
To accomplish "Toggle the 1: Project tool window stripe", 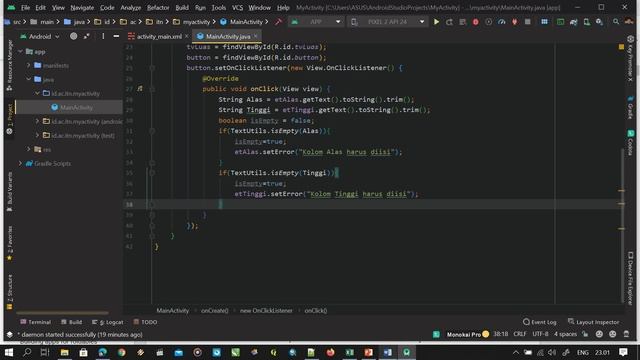I will pyautogui.click(x=10, y=119).
